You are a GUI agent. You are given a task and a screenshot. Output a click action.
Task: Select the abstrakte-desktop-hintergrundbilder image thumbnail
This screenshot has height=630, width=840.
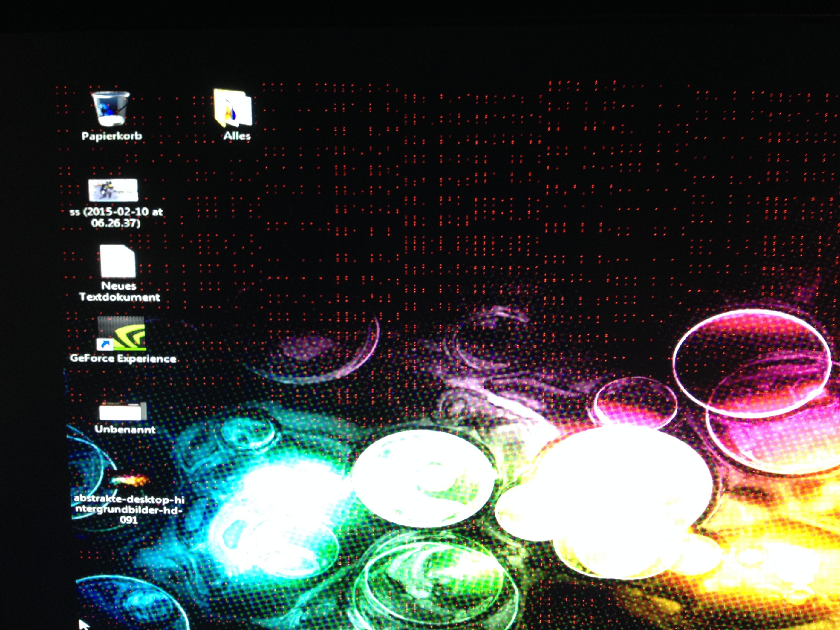pos(130,481)
